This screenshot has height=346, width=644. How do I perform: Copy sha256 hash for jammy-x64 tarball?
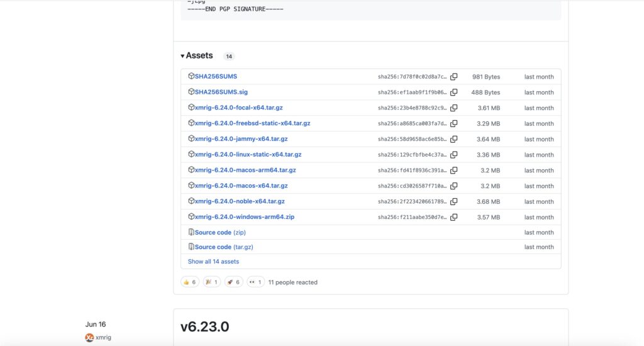click(x=454, y=139)
